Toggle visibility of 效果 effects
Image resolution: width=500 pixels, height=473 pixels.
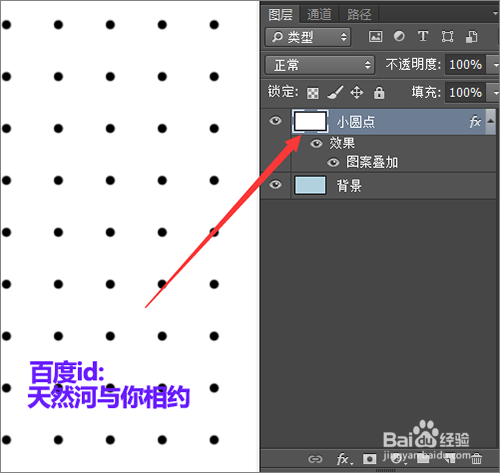coord(316,143)
